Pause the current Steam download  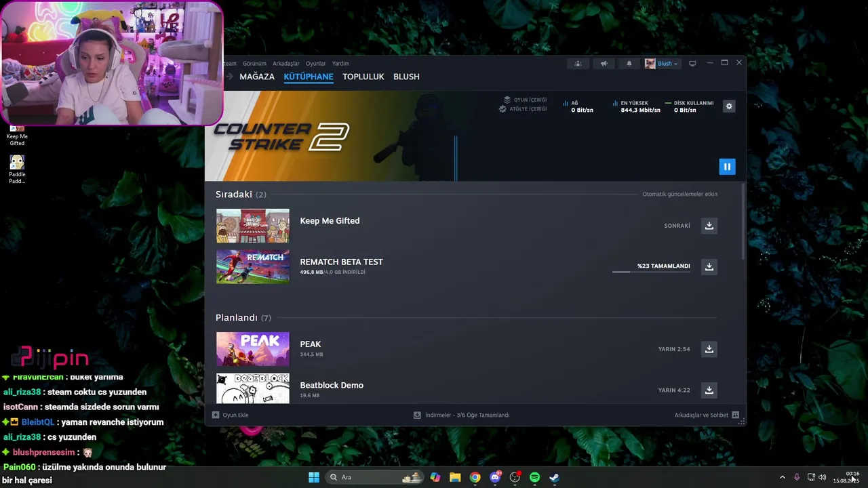(727, 166)
